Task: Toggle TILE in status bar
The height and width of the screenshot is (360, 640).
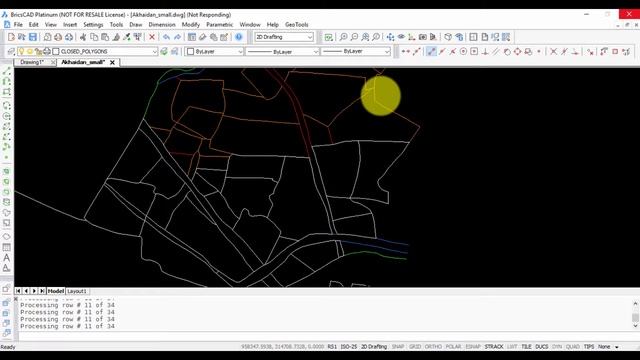Action: (527, 347)
